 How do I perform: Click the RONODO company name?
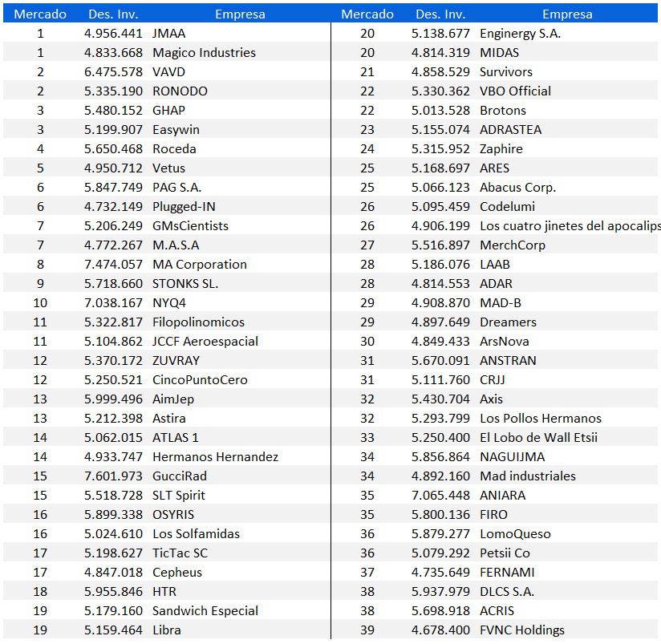coord(180,91)
